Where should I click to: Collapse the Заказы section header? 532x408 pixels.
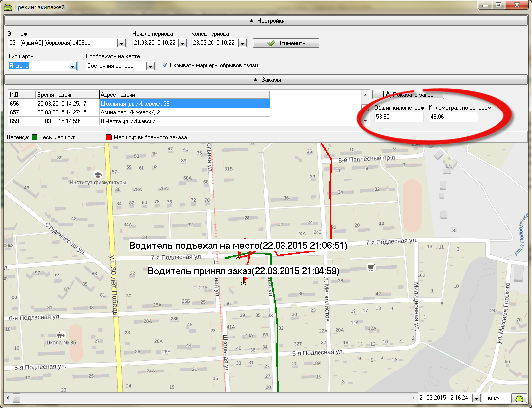(x=267, y=80)
